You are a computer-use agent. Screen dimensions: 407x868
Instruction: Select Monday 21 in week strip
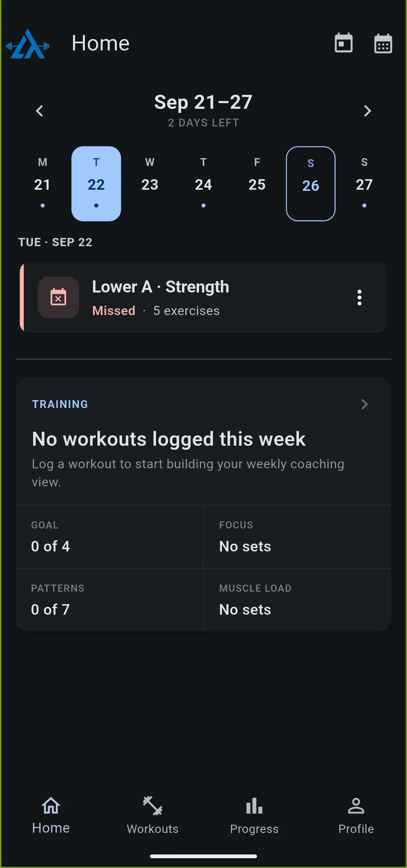pyautogui.click(x=43, y=184)
